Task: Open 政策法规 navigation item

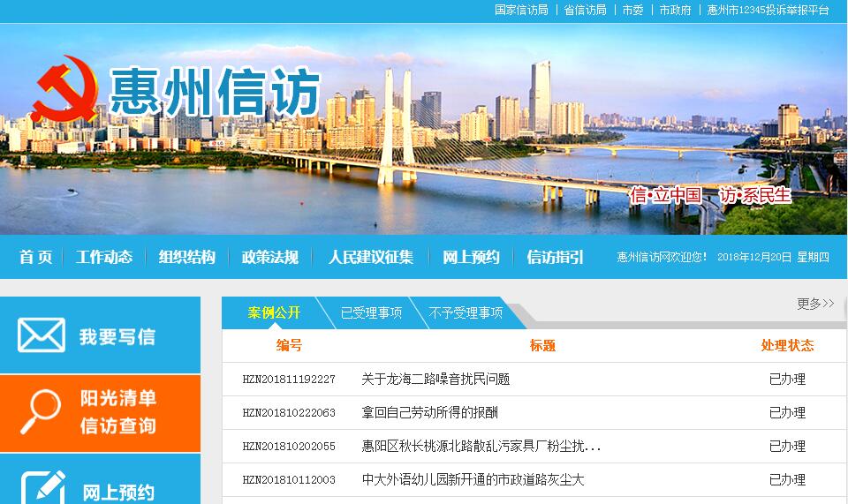Action: click(270, 257)
